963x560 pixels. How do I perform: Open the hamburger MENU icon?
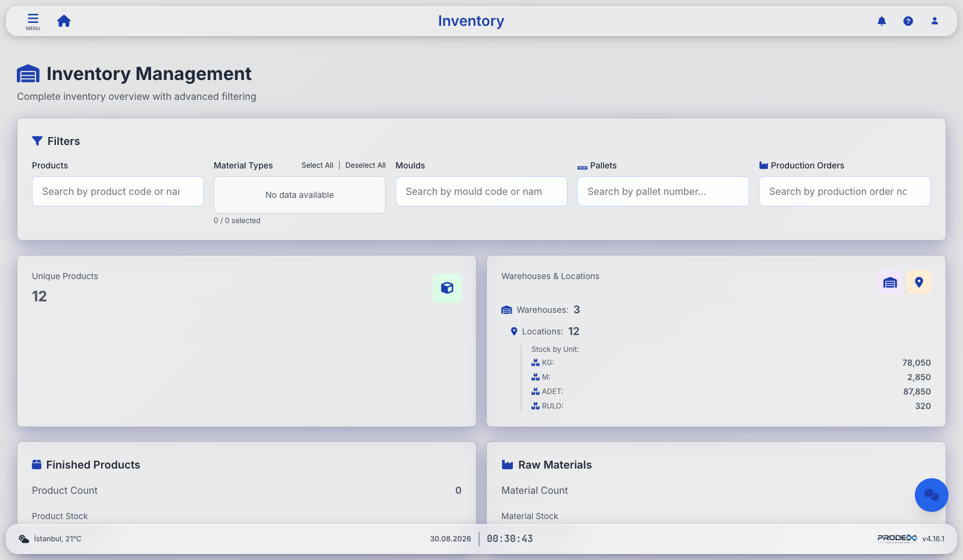33,21
